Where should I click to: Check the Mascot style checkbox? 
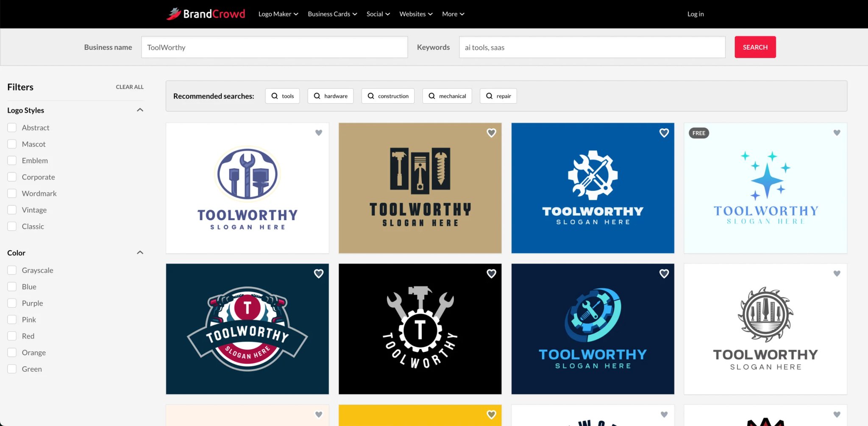point(12,144)
